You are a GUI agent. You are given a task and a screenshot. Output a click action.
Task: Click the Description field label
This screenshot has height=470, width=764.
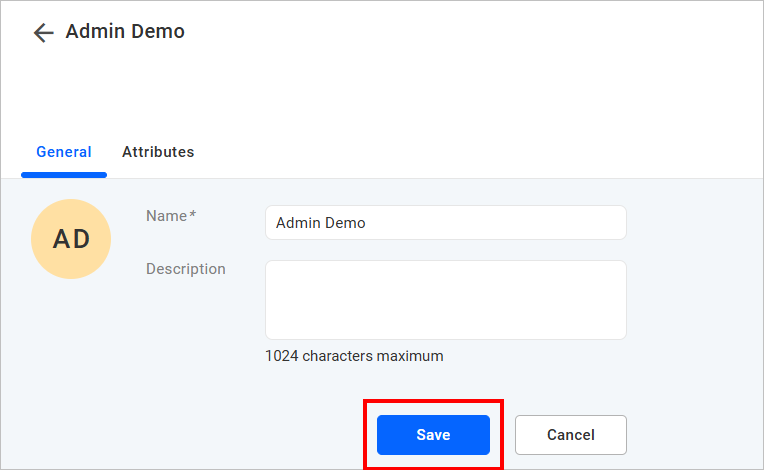(x=186, y=269)
